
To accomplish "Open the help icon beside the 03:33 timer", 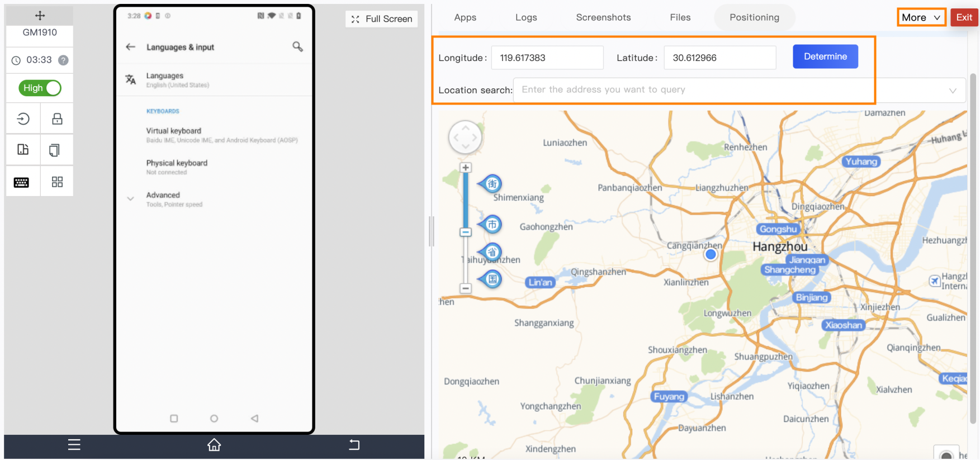I will tap(64, 60).
